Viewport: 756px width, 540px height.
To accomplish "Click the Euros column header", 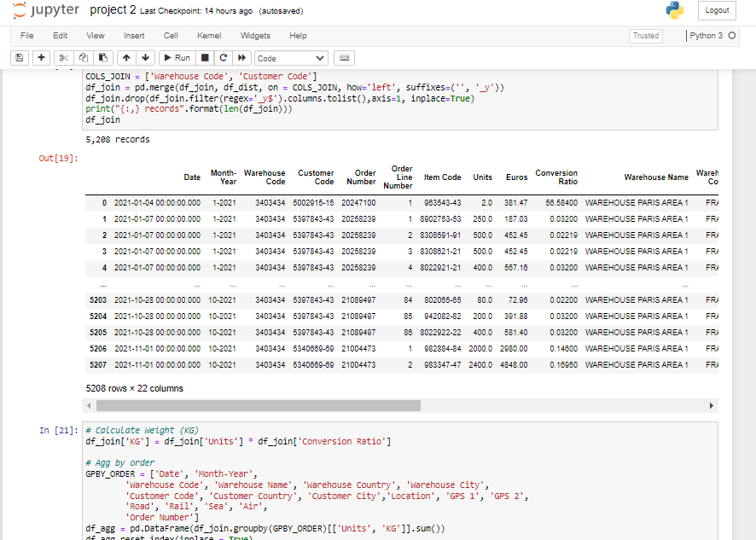I will tap(517, 177).
